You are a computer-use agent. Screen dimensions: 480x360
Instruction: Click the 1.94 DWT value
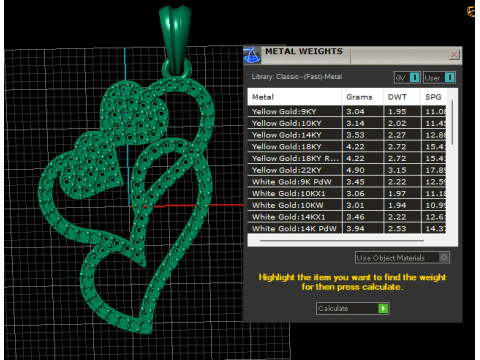(x=397, y=205)
